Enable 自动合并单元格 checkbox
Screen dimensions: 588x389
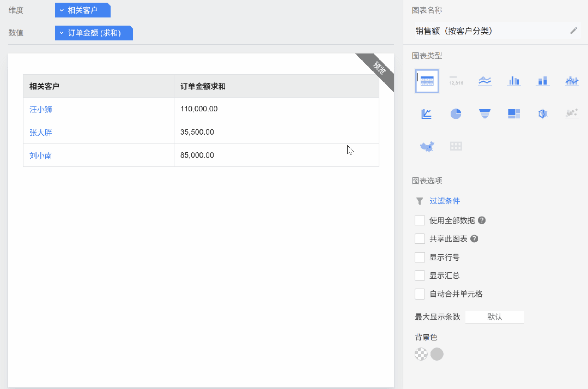coord(420,294)
